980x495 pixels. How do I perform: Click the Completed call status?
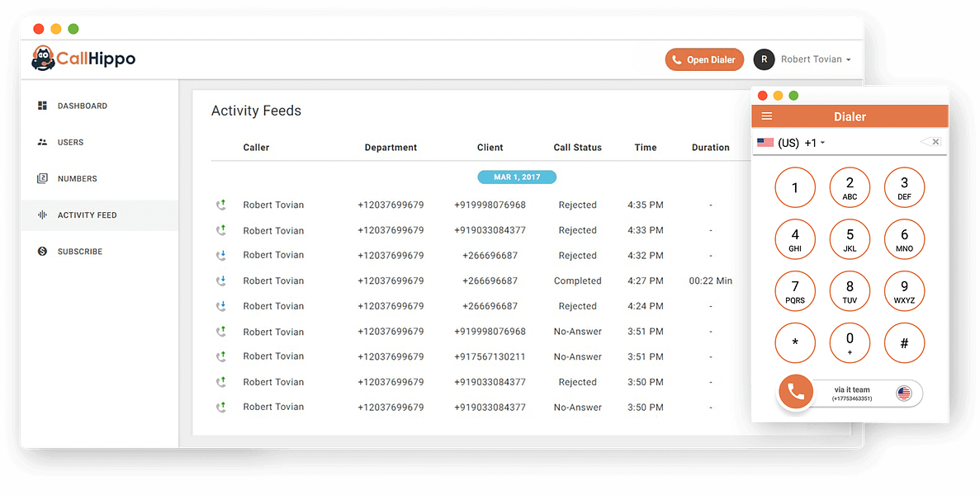[577, 280]
